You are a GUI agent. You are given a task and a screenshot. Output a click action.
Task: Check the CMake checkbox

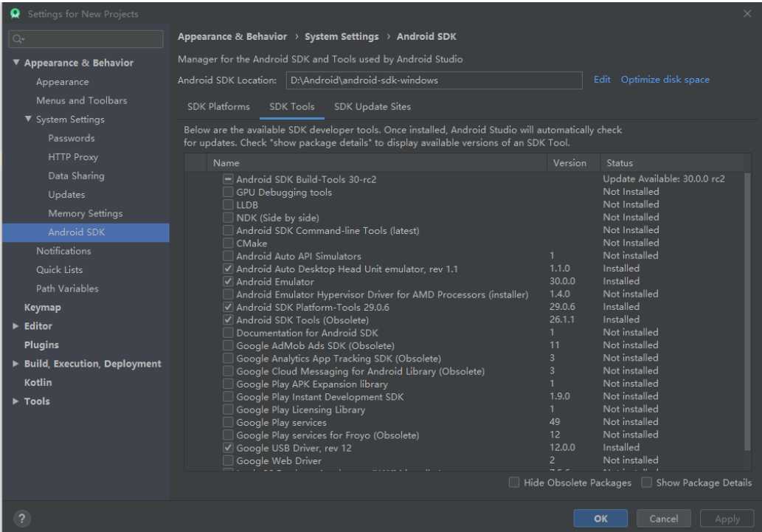(228, 243)
